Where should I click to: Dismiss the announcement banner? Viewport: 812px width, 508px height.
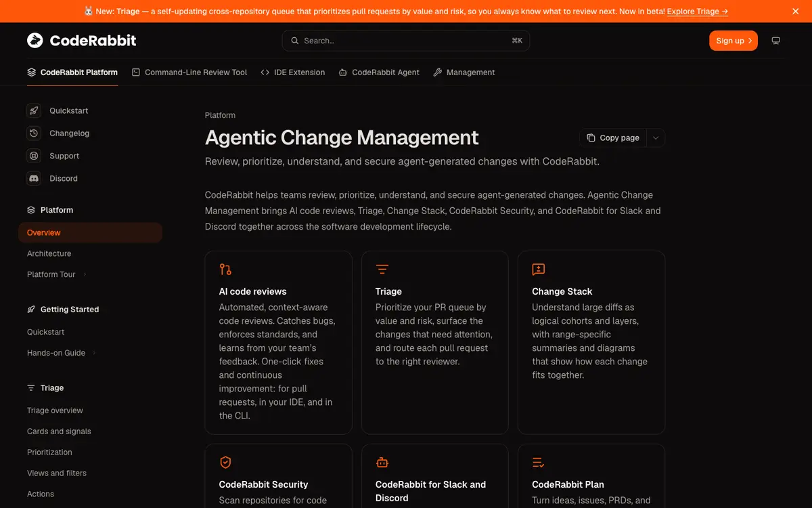[795, 12]
